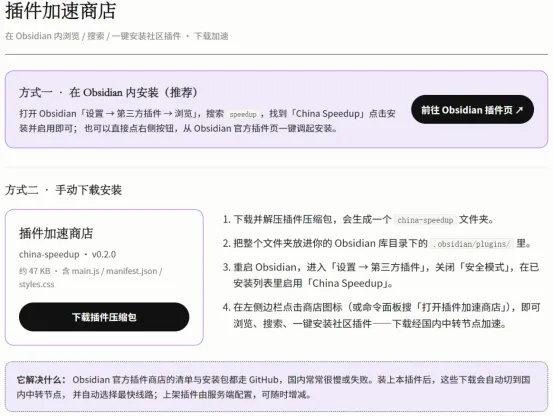Screen dimensions: 553x417
Task: Click the 前往 Obsidian 插件页 button
Action: 472,110
